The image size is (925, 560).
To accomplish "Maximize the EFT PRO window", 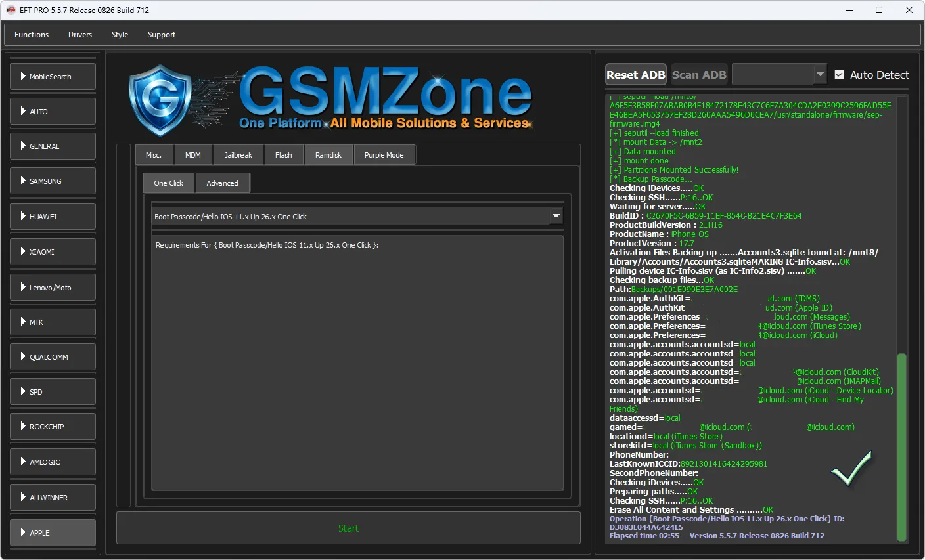I will [x=879, y=10].
